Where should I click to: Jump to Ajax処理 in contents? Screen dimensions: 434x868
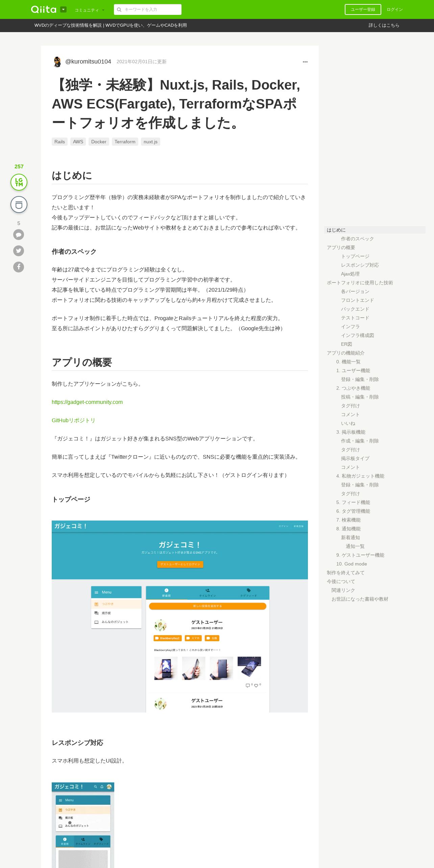tap(350, 274)
